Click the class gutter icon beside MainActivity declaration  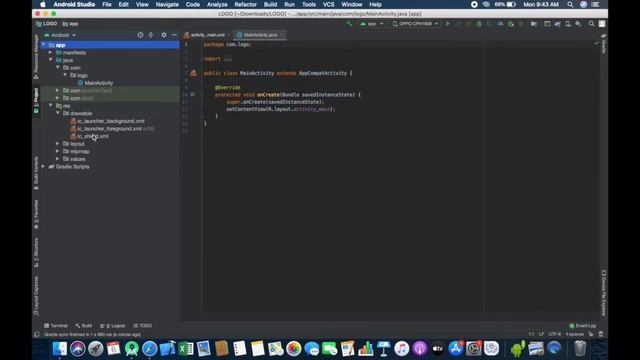click(193, 73)
